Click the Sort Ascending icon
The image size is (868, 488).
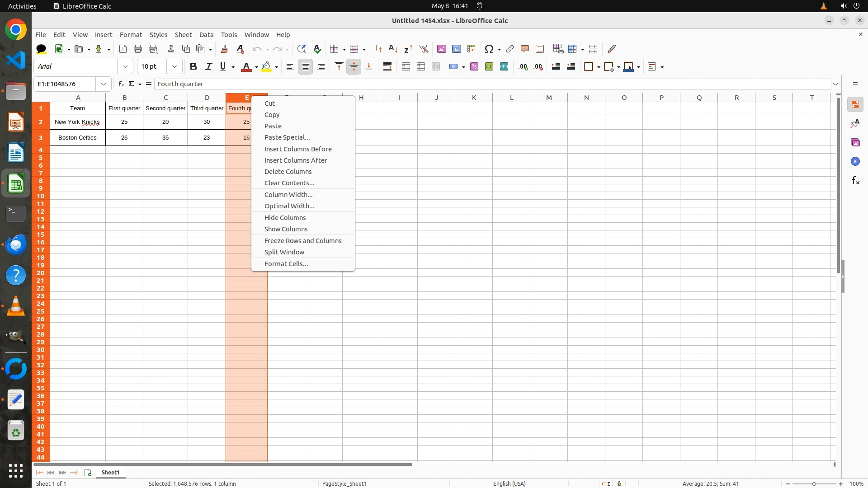393,49
